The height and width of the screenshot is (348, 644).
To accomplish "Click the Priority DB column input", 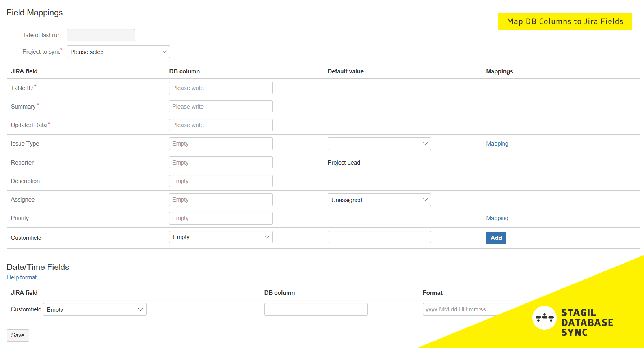I will click(x=221, y=218).
